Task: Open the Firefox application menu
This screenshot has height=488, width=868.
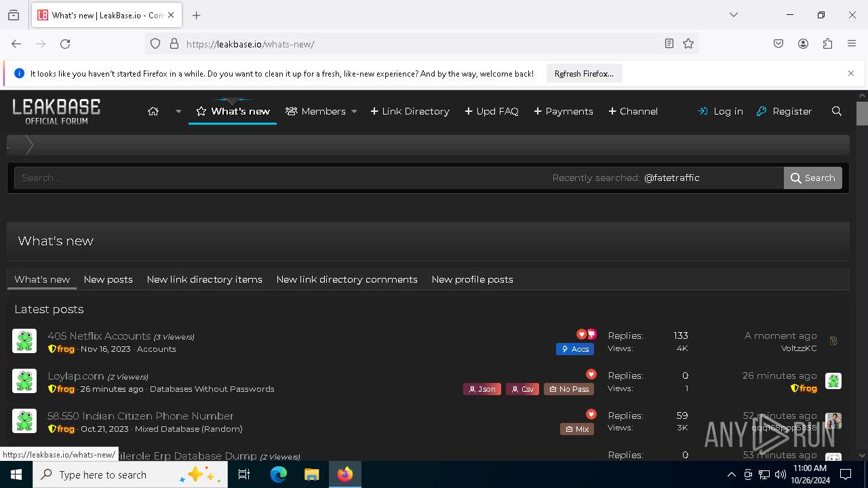Action: [852, 44]
